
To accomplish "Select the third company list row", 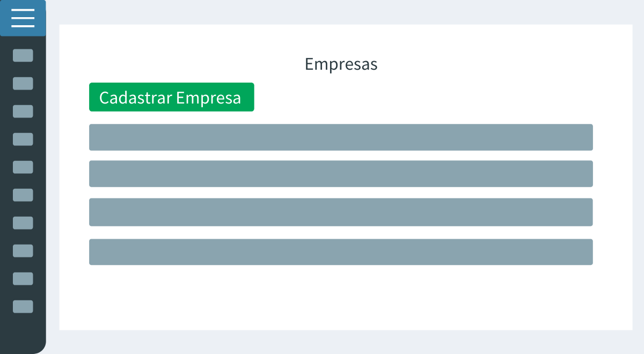I will point(341,212).
